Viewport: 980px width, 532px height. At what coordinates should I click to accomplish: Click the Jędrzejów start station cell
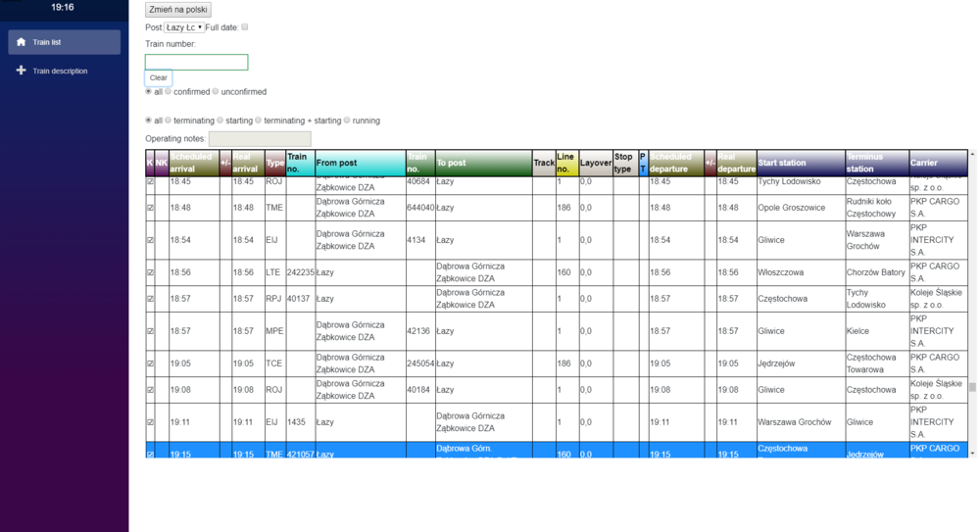(801, 363)
